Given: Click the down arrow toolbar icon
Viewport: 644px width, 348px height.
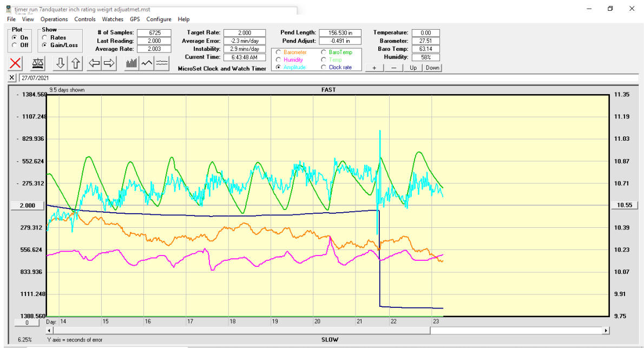Looking at the screenshot, I should click(x=61, y=63).
